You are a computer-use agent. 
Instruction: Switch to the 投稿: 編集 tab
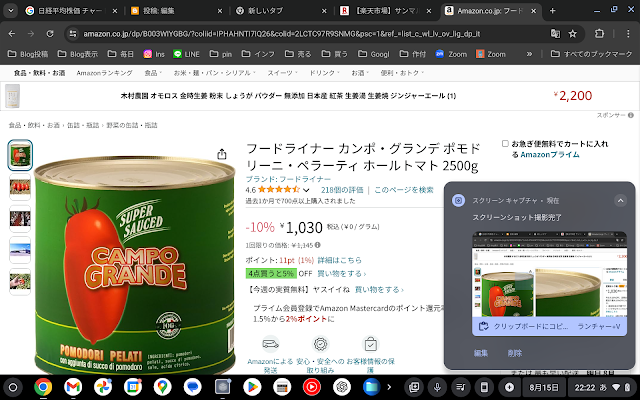tap(176, 11)
